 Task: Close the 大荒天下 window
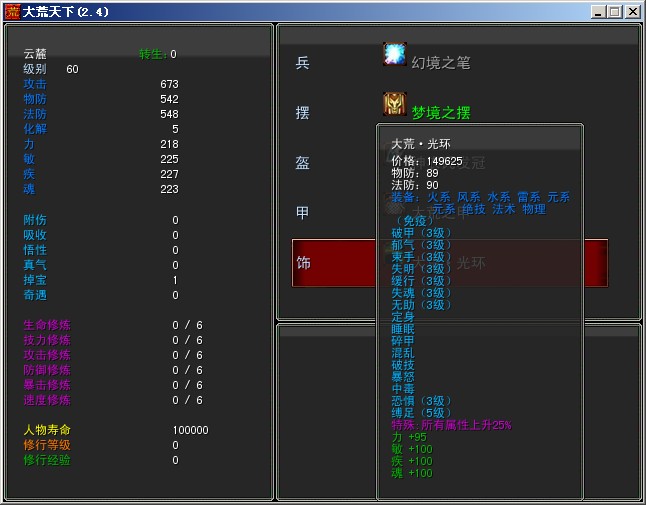coord(632,12)
